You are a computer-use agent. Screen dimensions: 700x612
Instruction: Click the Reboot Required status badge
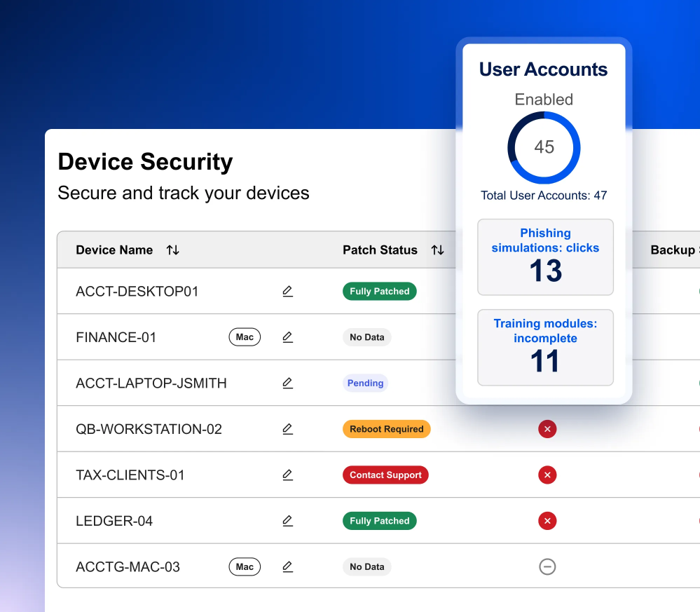pos(386,429)
